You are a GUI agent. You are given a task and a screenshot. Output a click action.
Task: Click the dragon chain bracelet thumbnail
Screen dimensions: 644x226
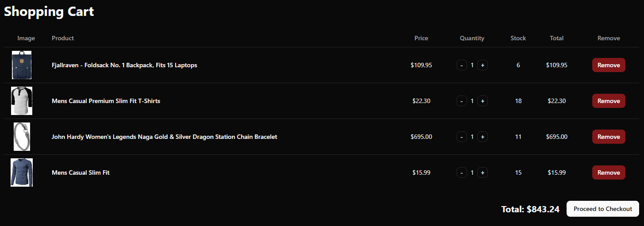[x=22, y=137]
